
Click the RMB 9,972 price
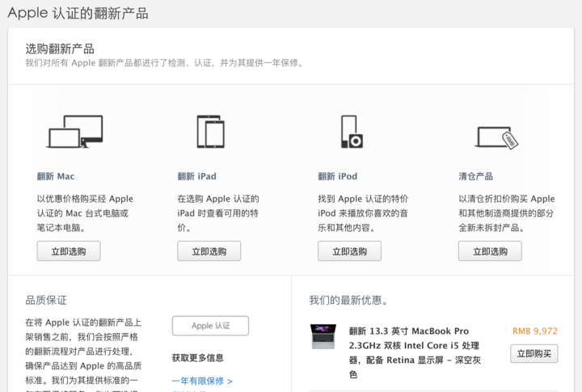click(x=534, y=331)
